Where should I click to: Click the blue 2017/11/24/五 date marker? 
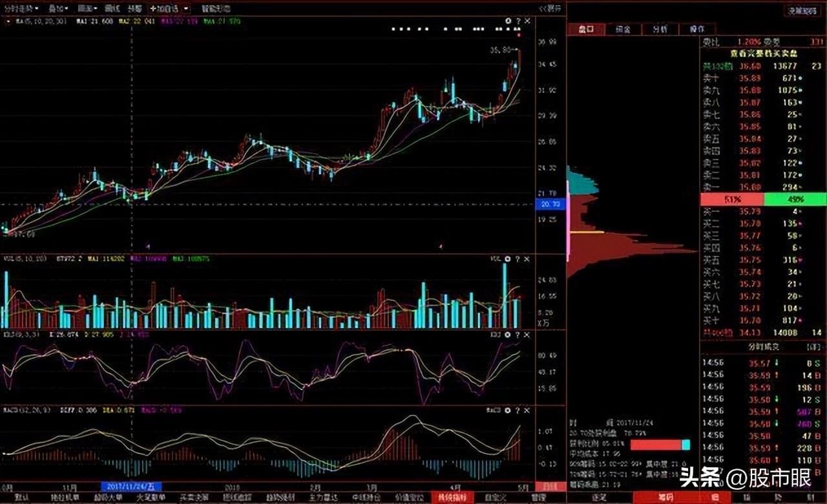132,486
